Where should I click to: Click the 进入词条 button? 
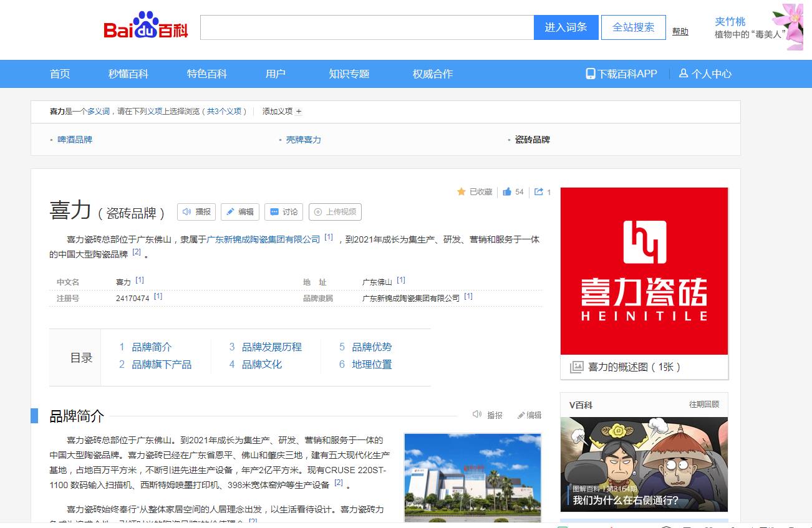pos(566,27)
